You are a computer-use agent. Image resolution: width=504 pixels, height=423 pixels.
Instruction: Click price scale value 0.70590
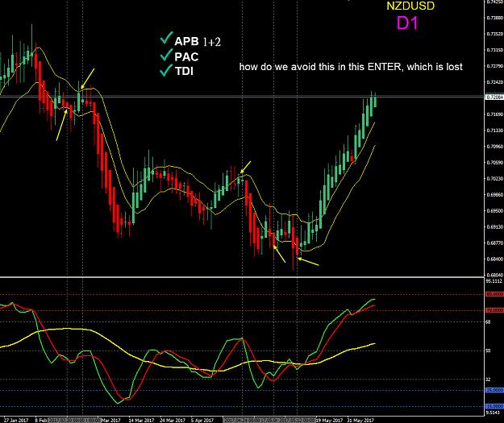click(495, 162)
